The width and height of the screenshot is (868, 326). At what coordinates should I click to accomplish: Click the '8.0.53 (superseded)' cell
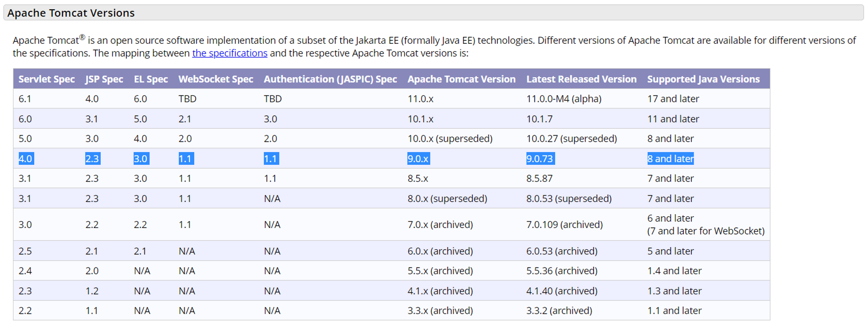point(569,199)
